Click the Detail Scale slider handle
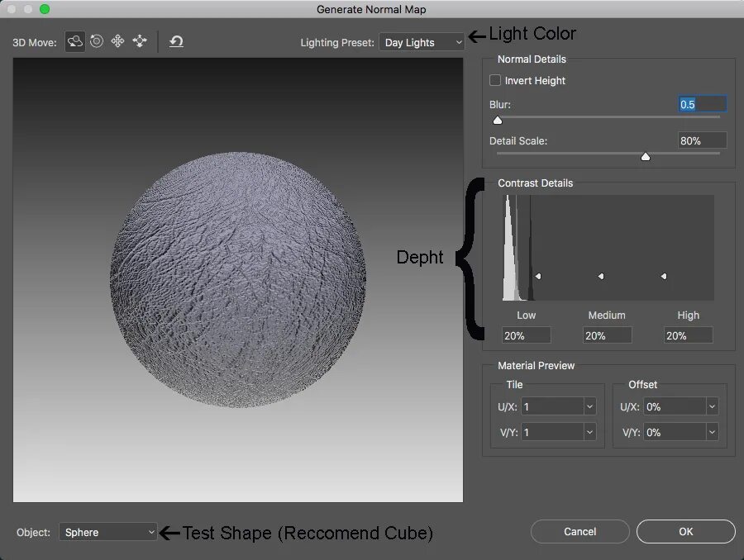 tap(646, 156)
